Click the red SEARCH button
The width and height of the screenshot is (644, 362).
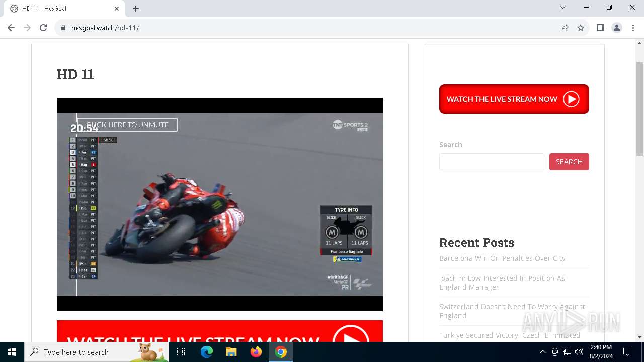[569, 162]
